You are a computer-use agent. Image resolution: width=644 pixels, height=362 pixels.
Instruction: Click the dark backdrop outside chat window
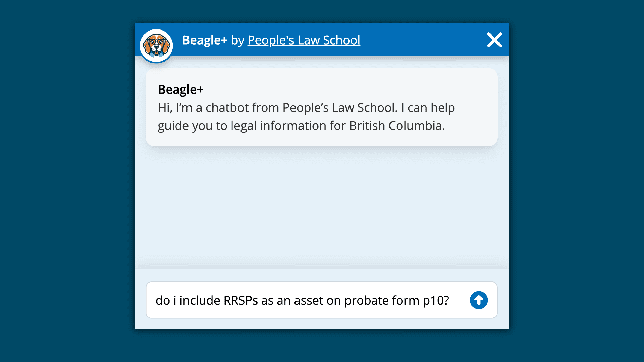[x=67, y=181]
